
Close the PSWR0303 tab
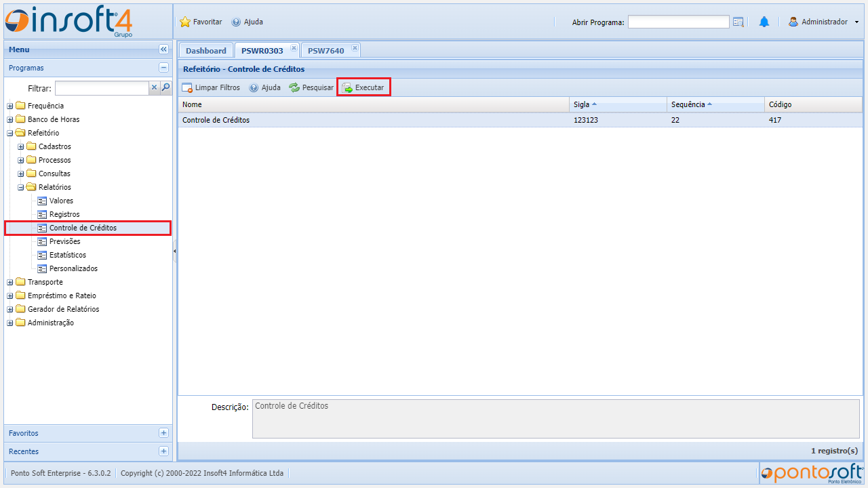294,48
